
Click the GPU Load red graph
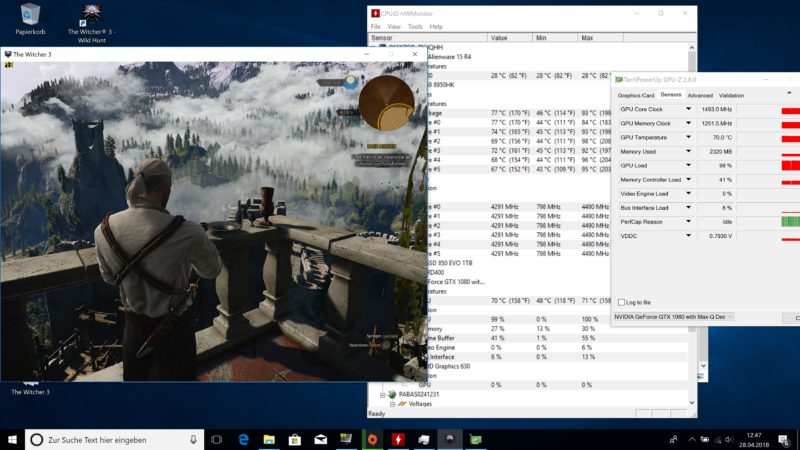(x=791, y=165)
